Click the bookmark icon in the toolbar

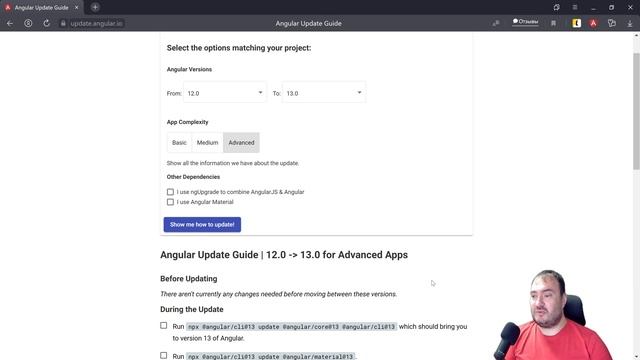553,24
